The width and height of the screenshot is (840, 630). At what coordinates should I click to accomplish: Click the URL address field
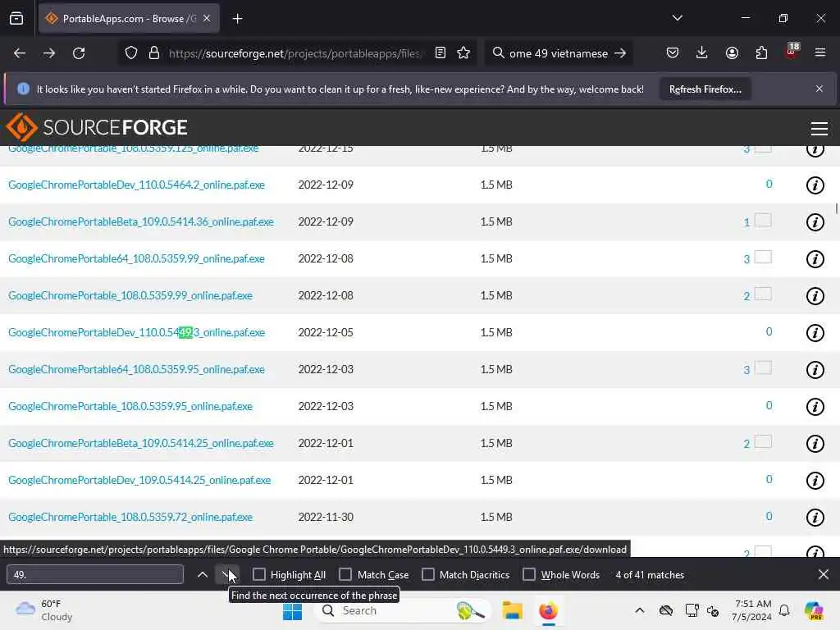[x=294, y=53]
